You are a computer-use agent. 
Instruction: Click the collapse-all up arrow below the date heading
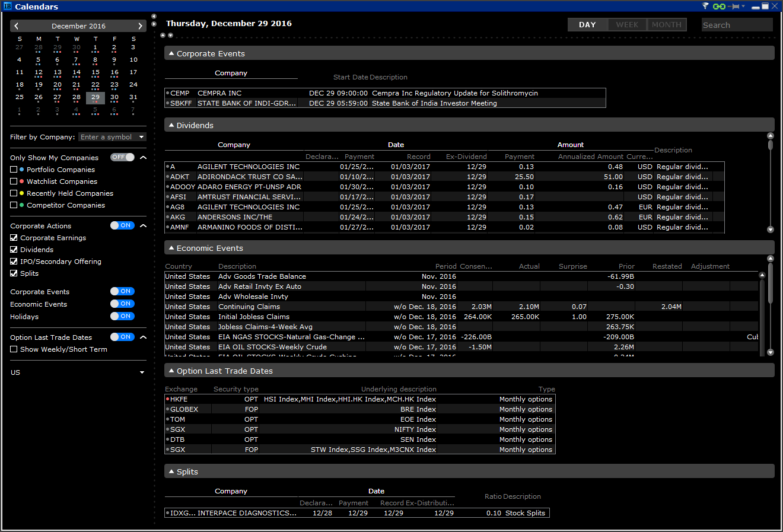click(163, 36)
